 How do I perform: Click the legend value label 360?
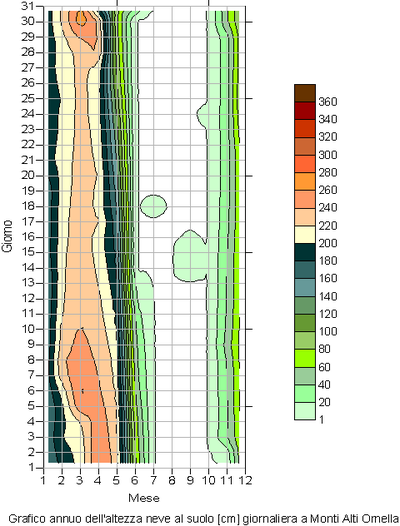pos(328,102)
